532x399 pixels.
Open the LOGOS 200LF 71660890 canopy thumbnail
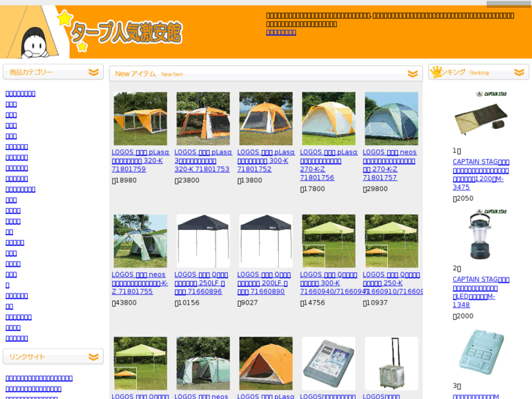point(266,241)
